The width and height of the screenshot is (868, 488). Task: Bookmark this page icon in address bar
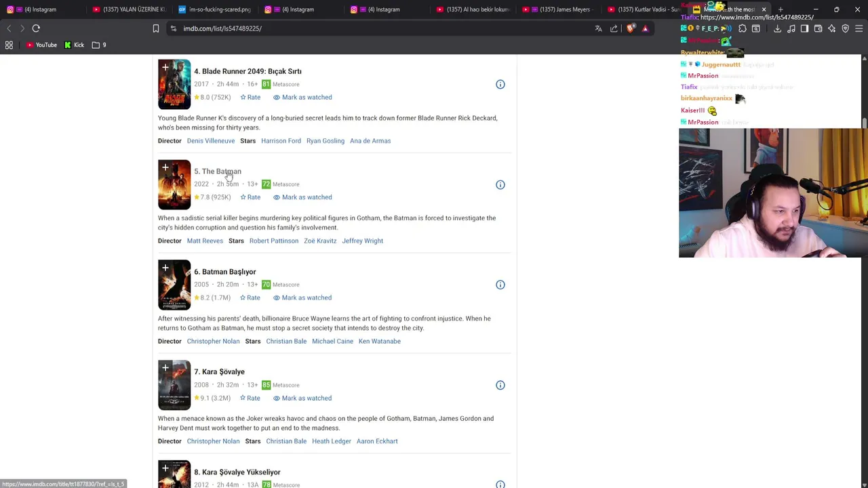point(155,28)
